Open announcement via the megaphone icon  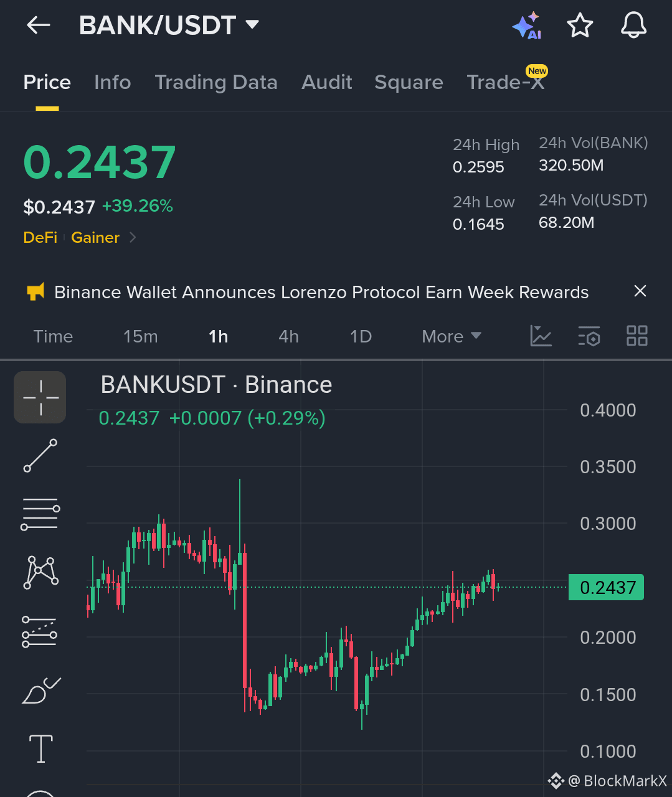[35, 291]
